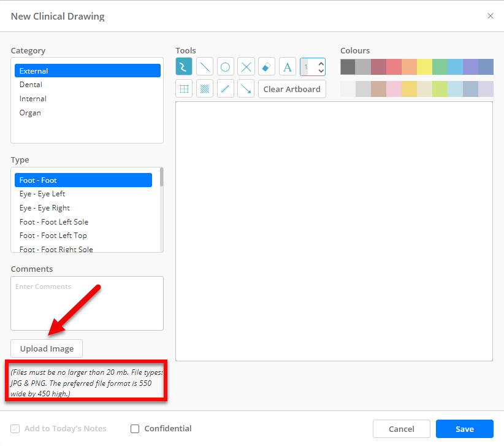
Task: Select type Foot - Foot
Action: click(x=83, y=180)
